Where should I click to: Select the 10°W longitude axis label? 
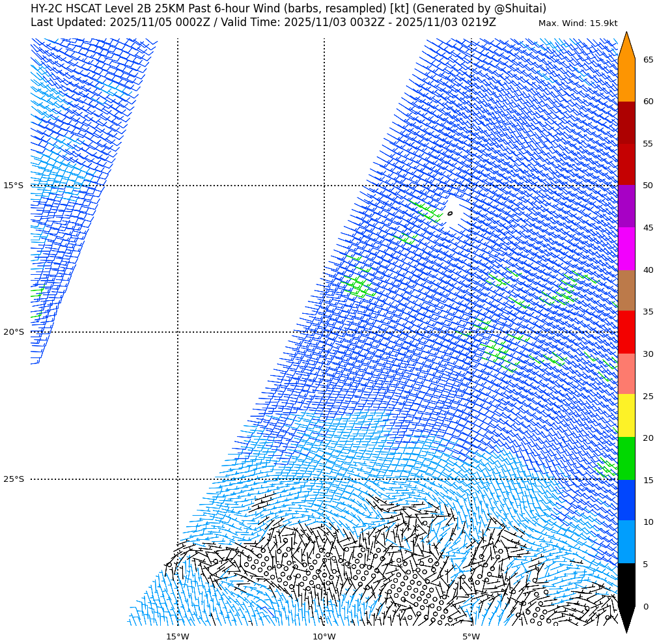pos(324,636)
